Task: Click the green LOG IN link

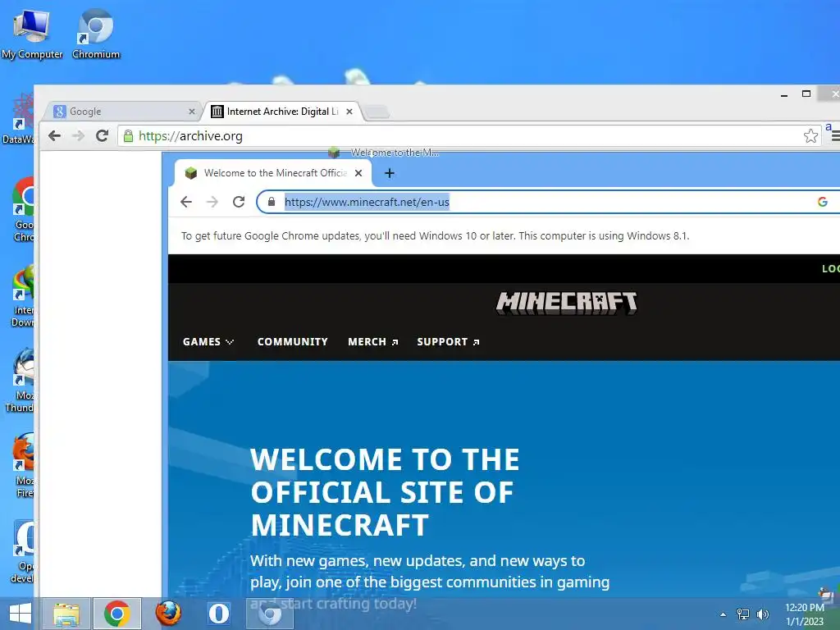Action: click(831, 269)
